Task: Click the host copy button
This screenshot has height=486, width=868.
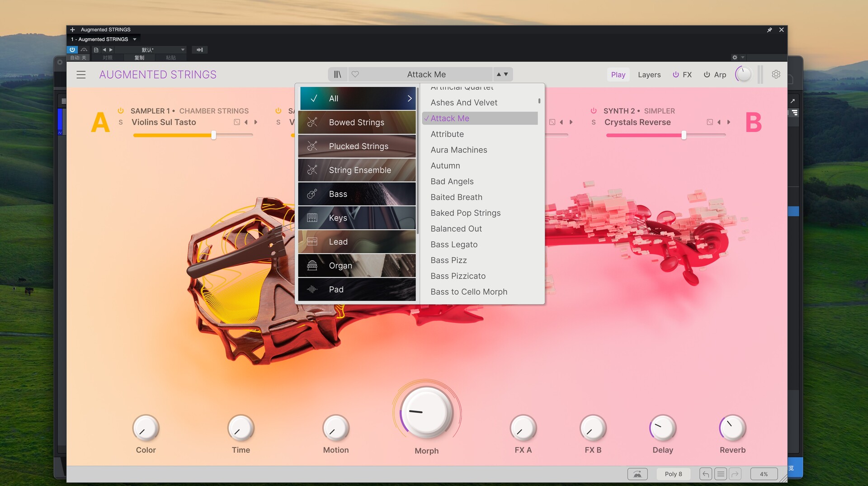Action: click(139, 58)
